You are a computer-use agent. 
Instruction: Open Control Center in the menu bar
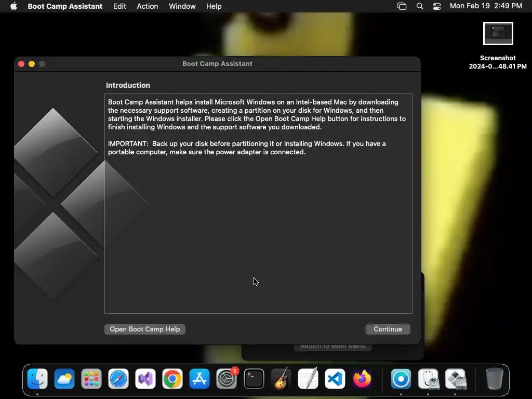pos(437,6)
